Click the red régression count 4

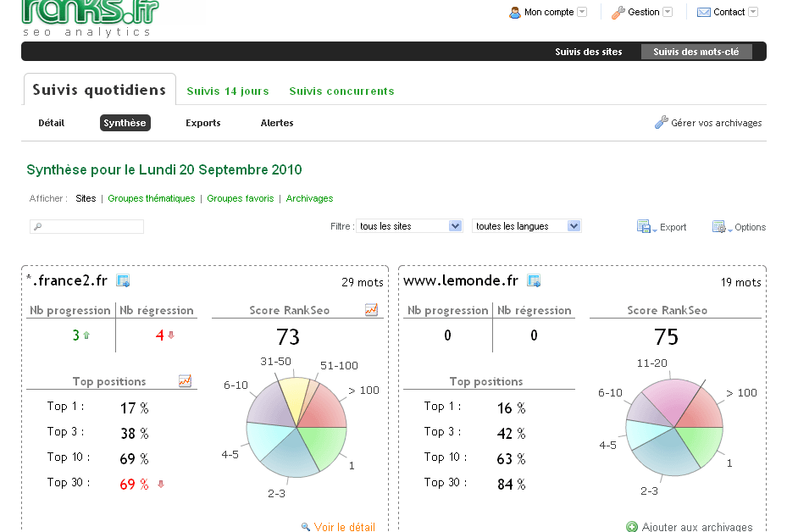tap(159, 335)
